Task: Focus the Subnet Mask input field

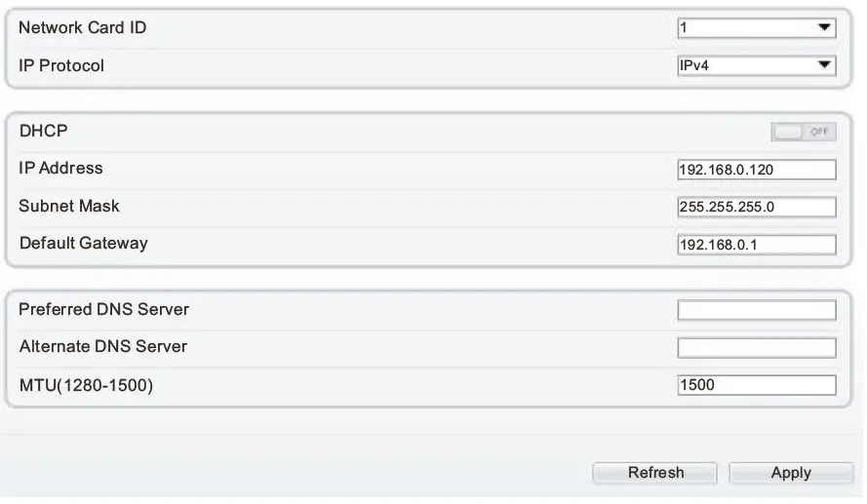Action: coord(757,207)
